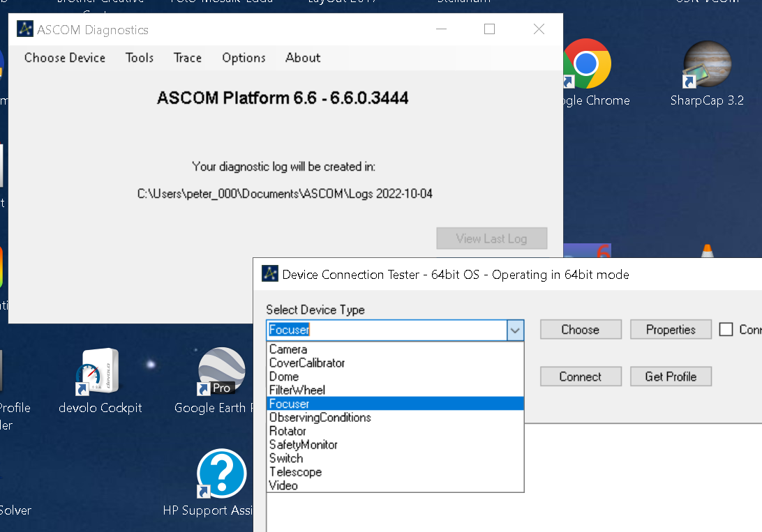Open the Google Earth Pro desktop icon
The width and height of the screenshot is (762, 532).
222,372
